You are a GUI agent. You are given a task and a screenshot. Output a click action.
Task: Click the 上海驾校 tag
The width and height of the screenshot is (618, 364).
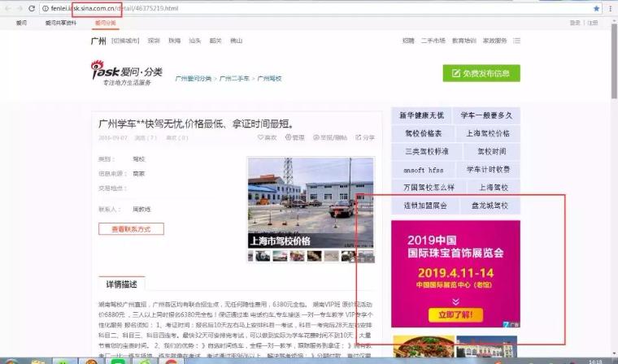click(494, 188)
